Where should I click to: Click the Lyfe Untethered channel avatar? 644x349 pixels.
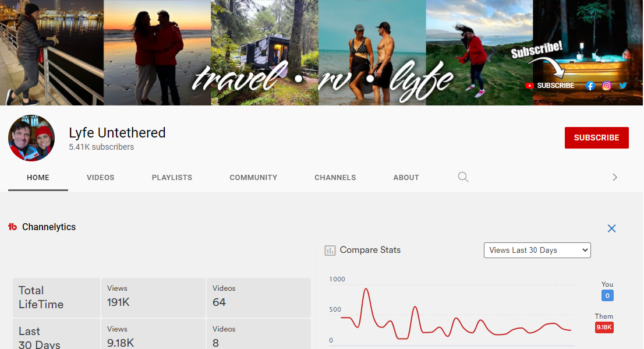point(31,138)
